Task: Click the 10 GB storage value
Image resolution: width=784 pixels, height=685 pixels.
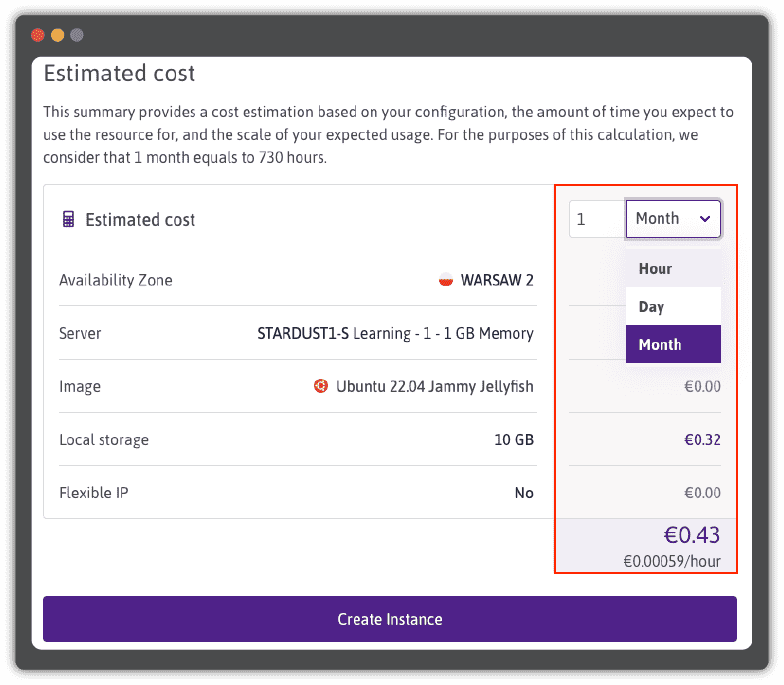Action: (514, 439)
